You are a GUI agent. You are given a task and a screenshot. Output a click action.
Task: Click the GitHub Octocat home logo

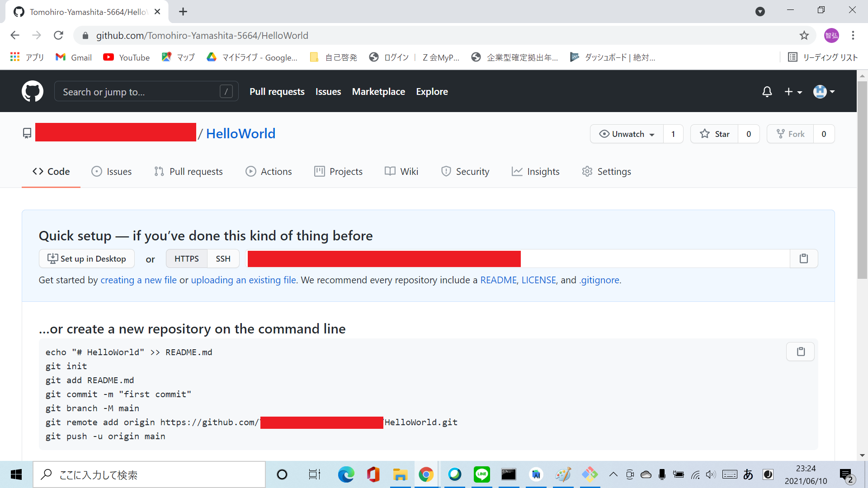click(x=33, y=92)
